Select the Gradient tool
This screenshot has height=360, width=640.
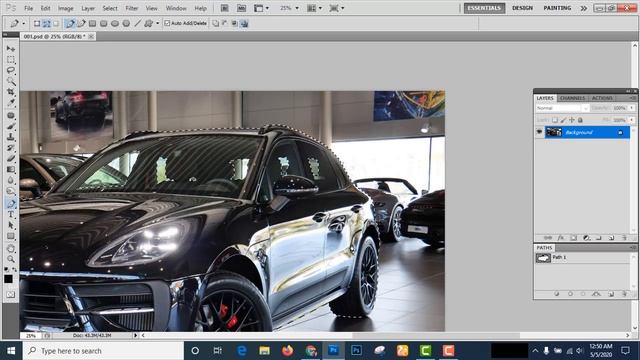(11, 169)
